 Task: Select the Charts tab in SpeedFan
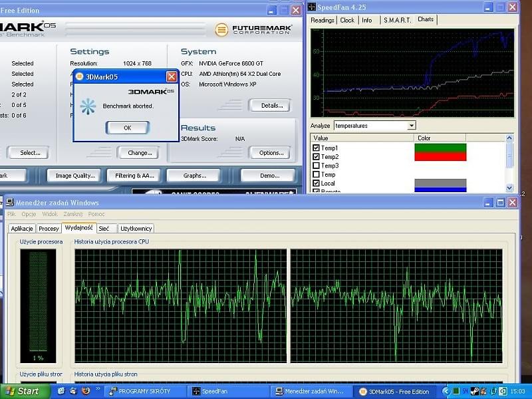coord(426,19)
